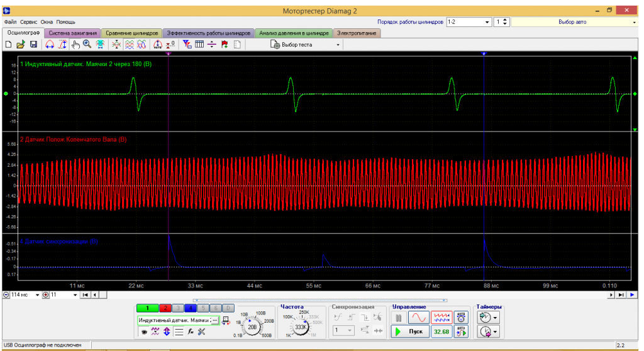Click the purple wave filter icon
The height and width of the screenshot is (351, 644).
point(155,331)
